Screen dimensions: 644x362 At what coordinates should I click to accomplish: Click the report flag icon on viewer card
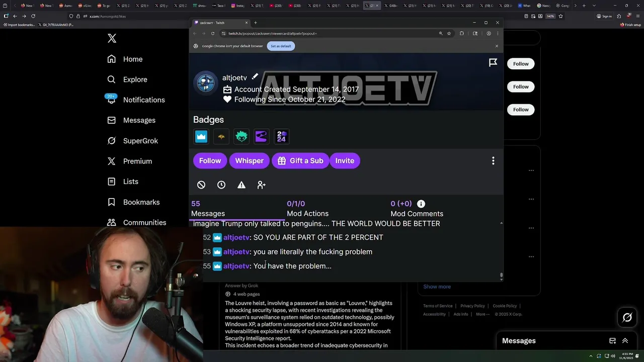(493, 62)
